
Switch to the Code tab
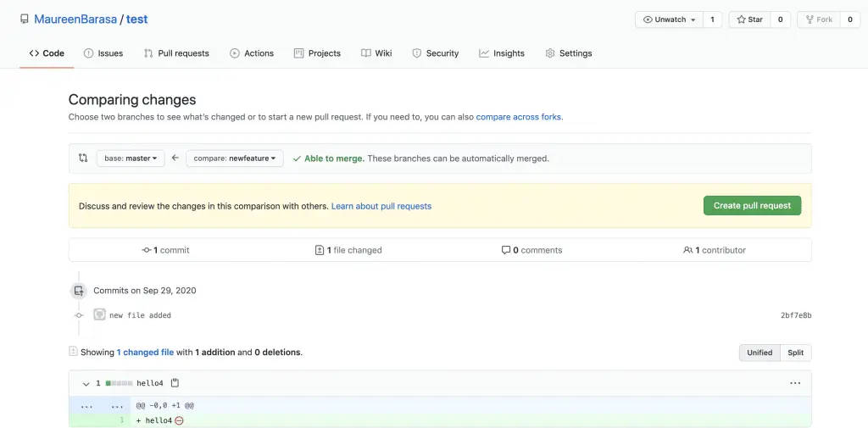tap(47, 53)
